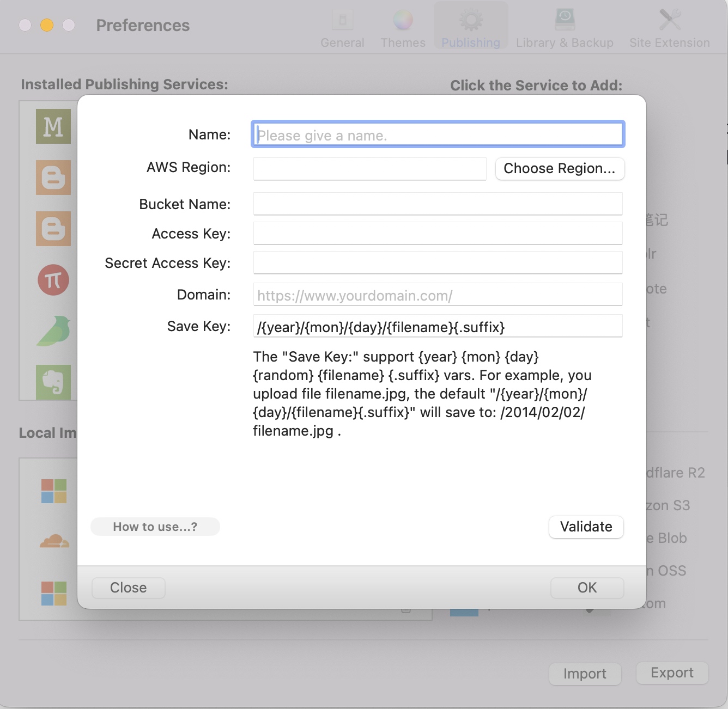Image resolution: width=728 pixels, height=709 pixels.
Task: Select the green bird service icon
Action: click(54, 331)
